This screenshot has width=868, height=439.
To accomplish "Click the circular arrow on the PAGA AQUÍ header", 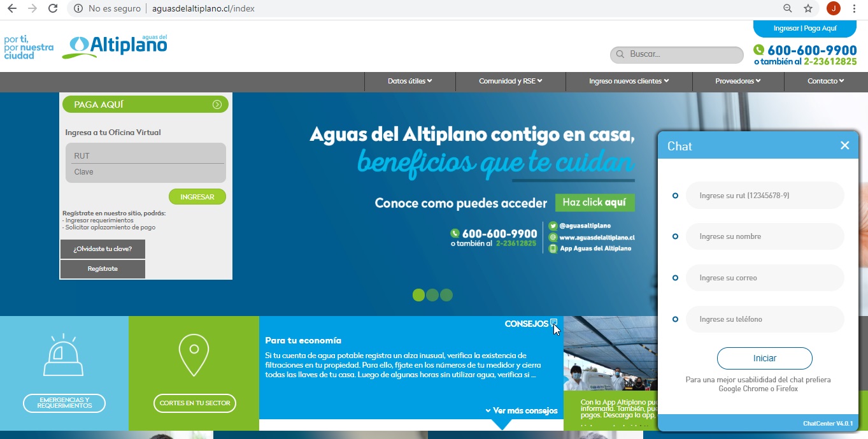I will [218, 104].
